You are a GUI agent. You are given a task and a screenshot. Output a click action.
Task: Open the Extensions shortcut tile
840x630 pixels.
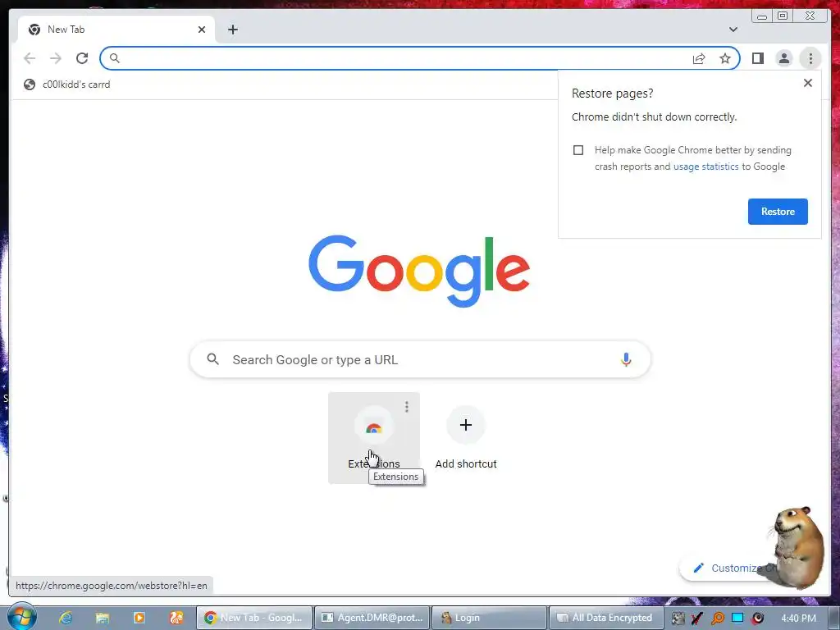point(374,438)
